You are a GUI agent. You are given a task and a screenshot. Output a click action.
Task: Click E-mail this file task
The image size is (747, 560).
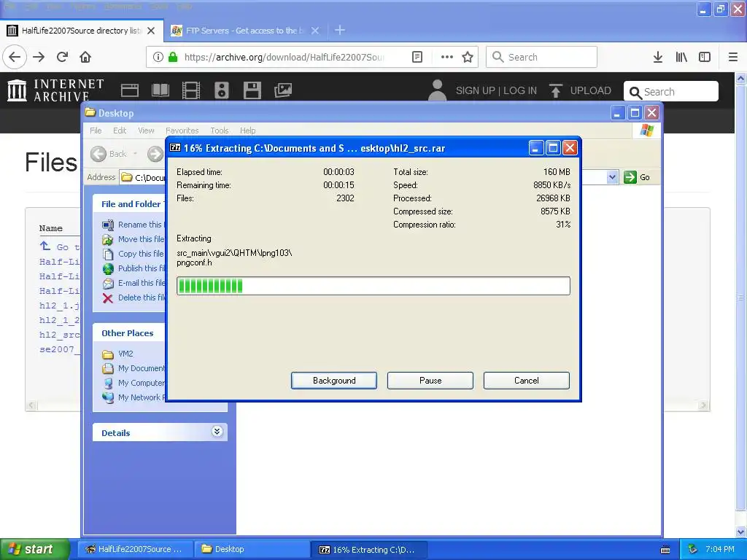tap(133, 283)
